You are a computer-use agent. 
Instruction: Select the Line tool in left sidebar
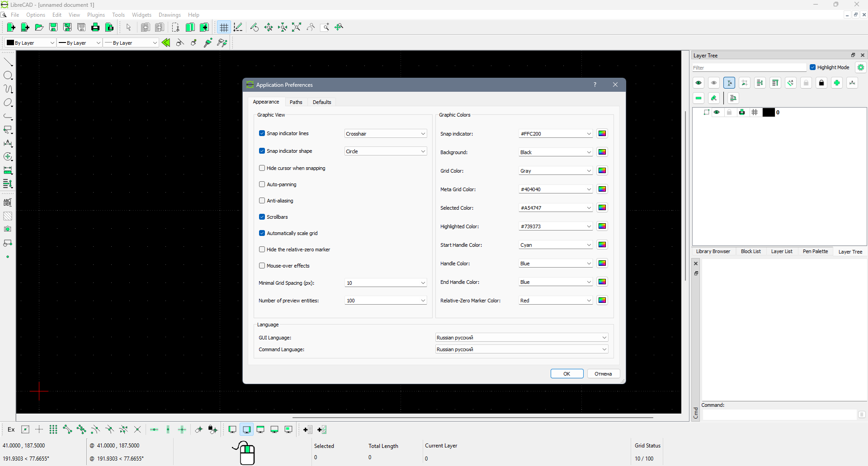(x=8, y=62)
